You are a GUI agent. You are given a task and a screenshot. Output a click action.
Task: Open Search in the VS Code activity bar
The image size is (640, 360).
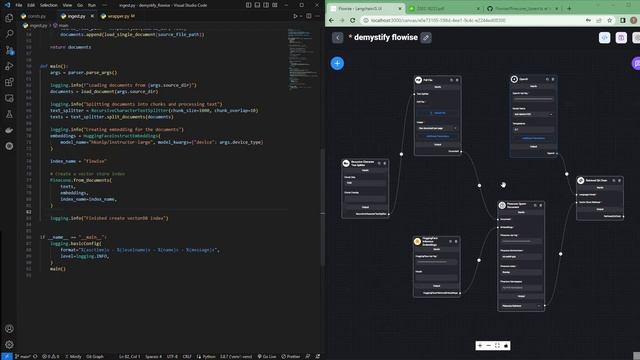click(9, 34)
